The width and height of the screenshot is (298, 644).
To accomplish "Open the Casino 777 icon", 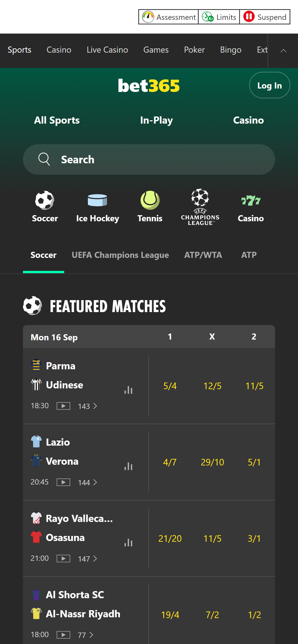I will pos(251,201).
